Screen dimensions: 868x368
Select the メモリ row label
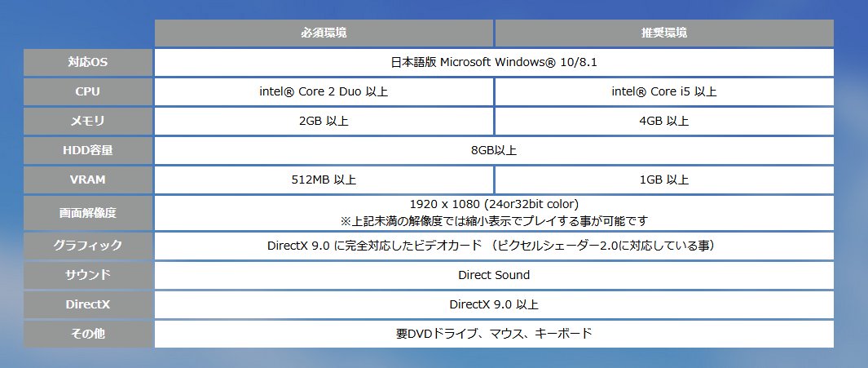tap(88, 122)
